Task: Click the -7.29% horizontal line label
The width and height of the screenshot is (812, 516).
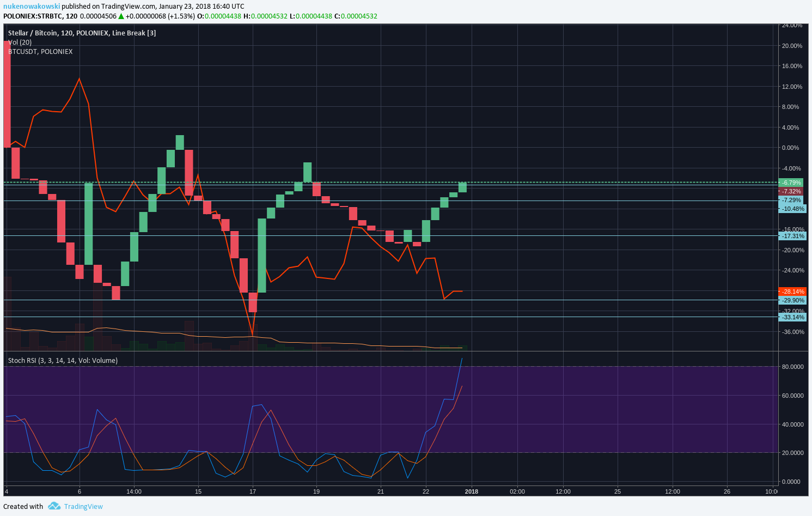Action: [791, 200]
